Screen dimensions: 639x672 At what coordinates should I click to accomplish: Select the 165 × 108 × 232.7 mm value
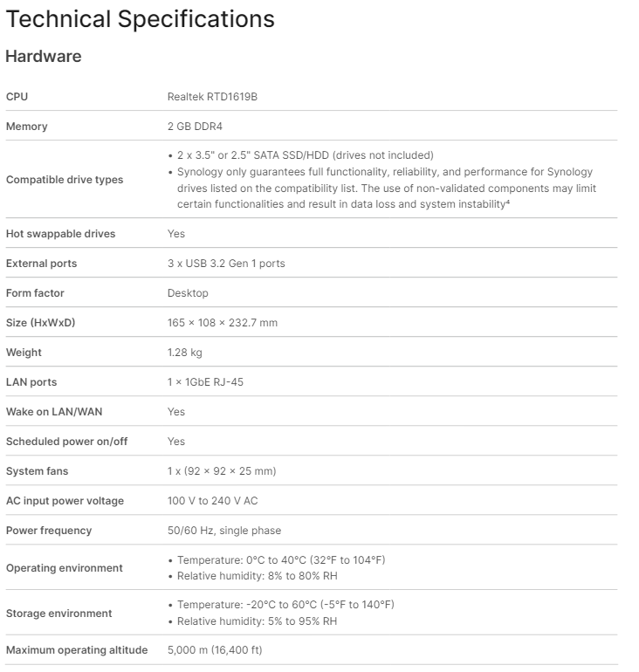point(223,323)
